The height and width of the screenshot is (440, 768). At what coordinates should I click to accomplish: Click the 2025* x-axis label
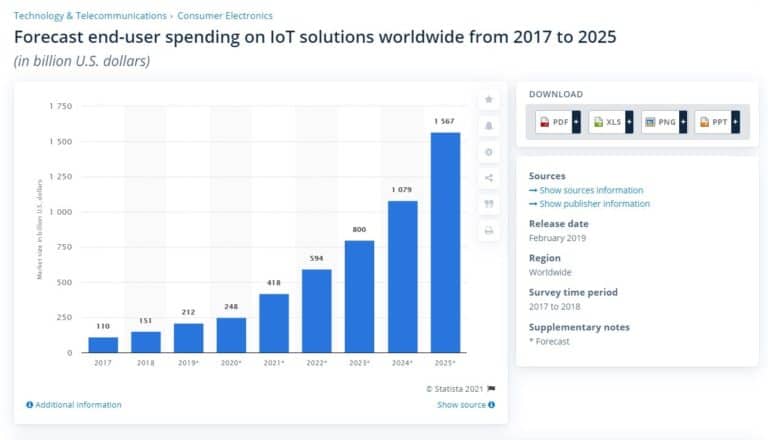click(x=445, y=363)
